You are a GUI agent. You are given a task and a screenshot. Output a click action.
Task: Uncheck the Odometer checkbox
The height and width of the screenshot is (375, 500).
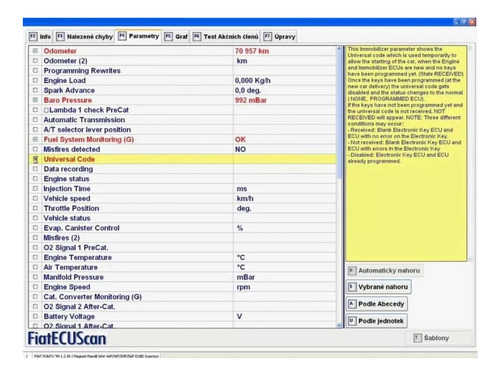[35, 51]
